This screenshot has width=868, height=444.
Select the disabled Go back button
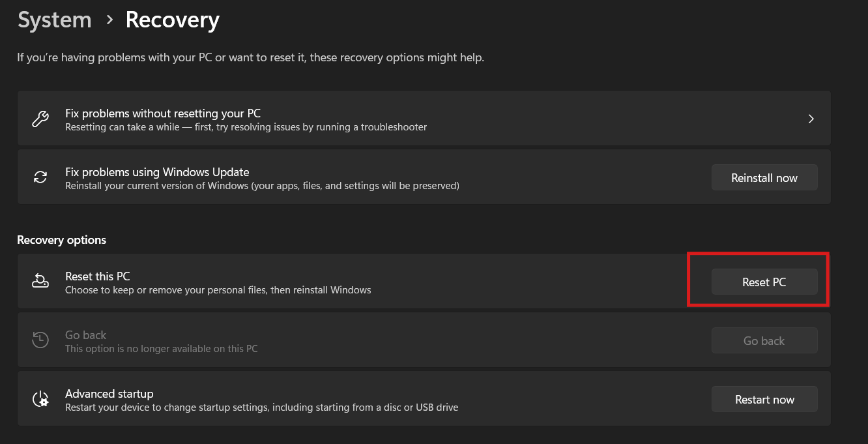click(764, 340)
